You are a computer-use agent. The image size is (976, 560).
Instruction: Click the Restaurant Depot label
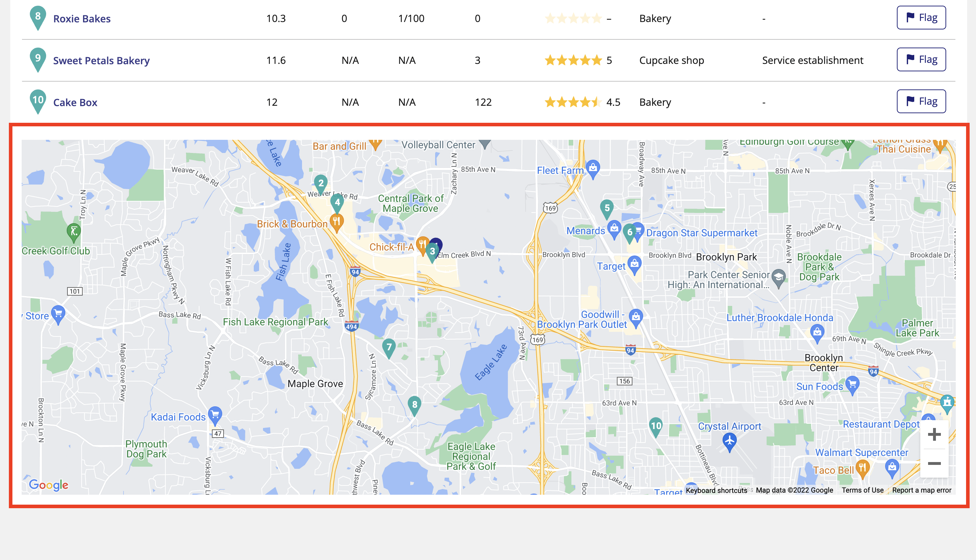pos(881,424)
